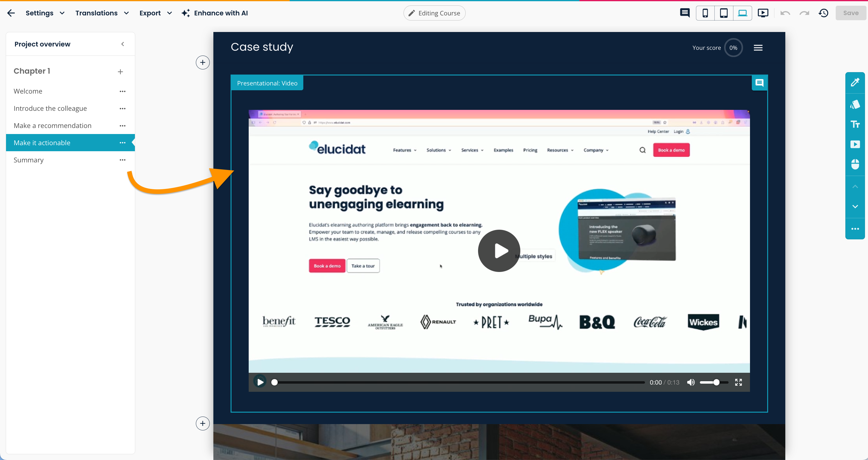This screenshot has height=460, width=868.
Task: Open the style swatches icon in side toolbar
Action: [855, 104]
